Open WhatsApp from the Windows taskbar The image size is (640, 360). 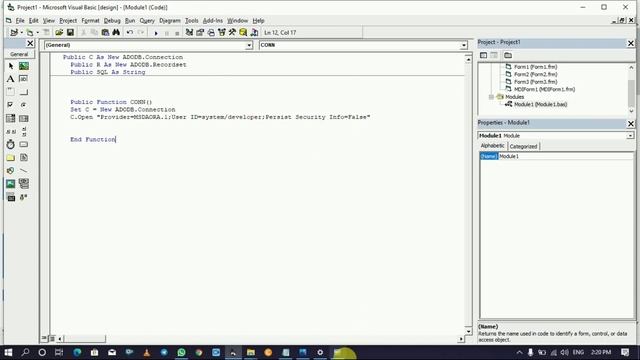(181, 352)
